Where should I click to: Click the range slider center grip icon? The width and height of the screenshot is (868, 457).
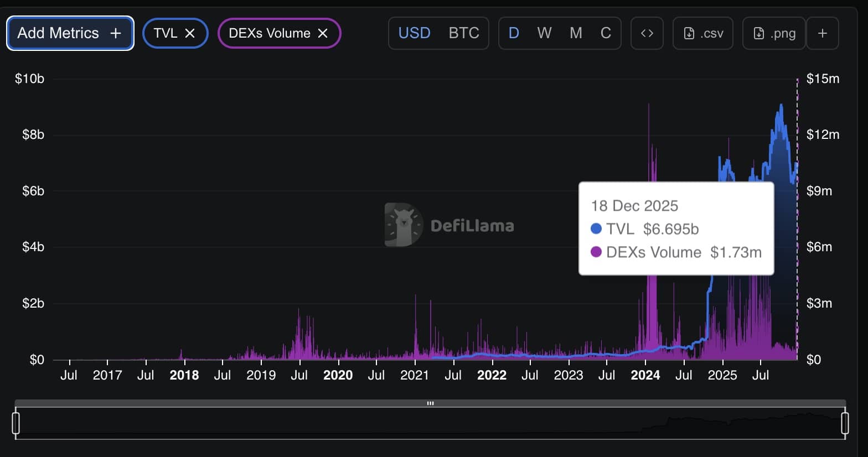point(430,403)
